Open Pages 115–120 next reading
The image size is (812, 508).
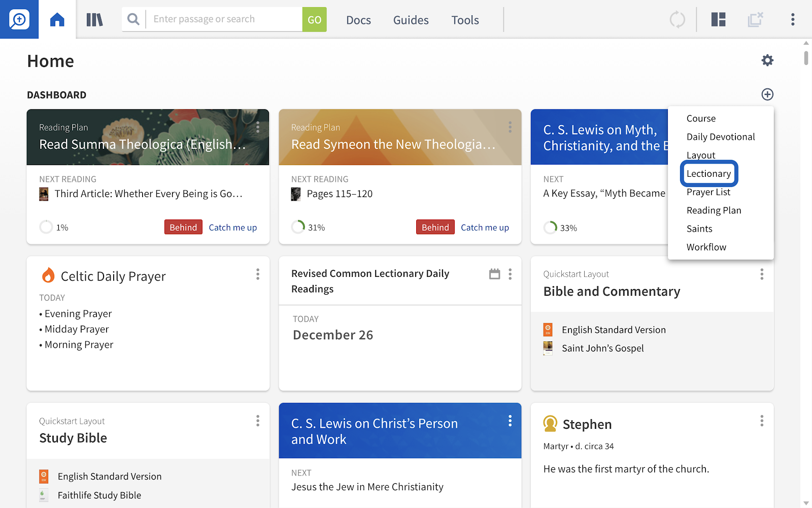340,194
